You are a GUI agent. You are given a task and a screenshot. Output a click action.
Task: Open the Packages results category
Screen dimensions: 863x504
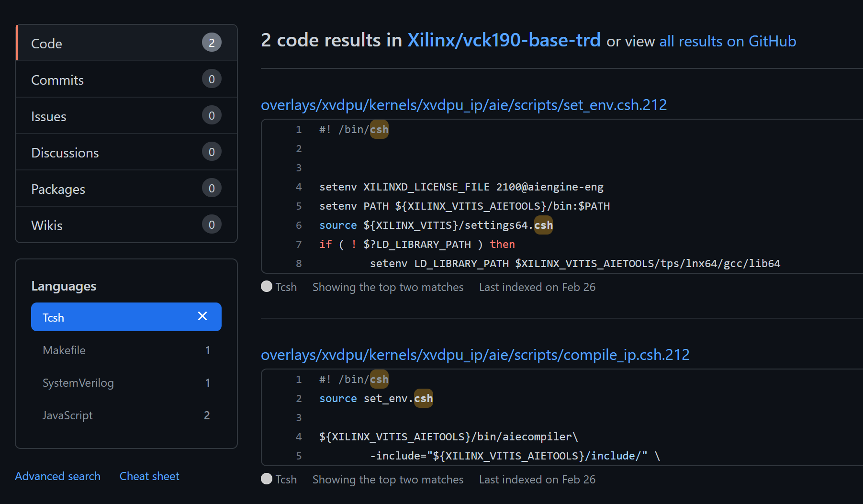pos(126,189)
